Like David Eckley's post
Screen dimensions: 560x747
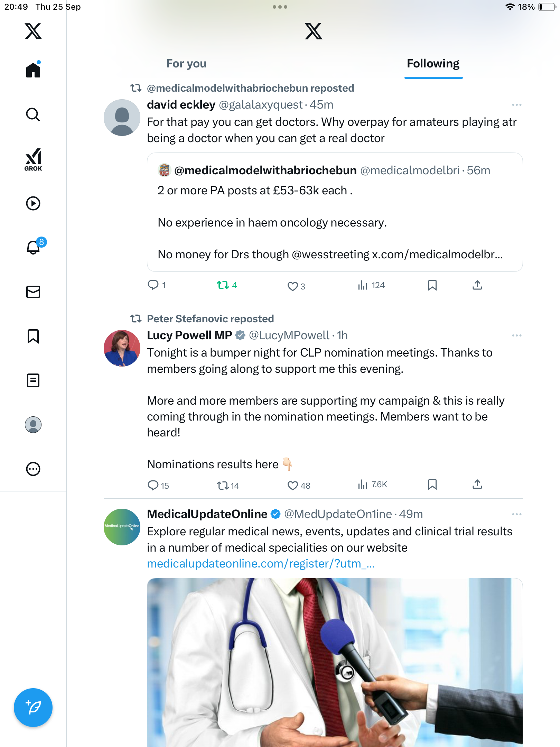pyautogui.click(x=292, y=286)
